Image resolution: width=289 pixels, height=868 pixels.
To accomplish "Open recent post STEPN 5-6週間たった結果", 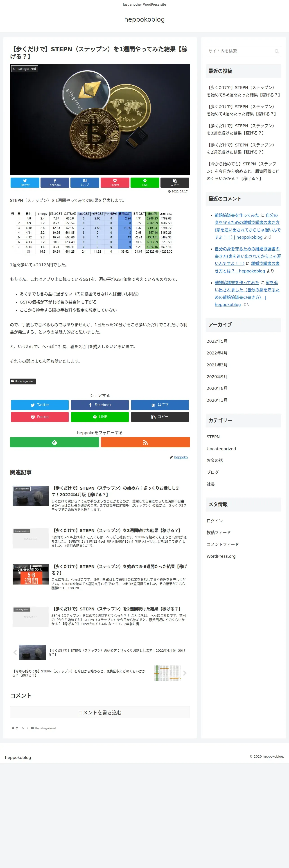I will coord(243,91).
